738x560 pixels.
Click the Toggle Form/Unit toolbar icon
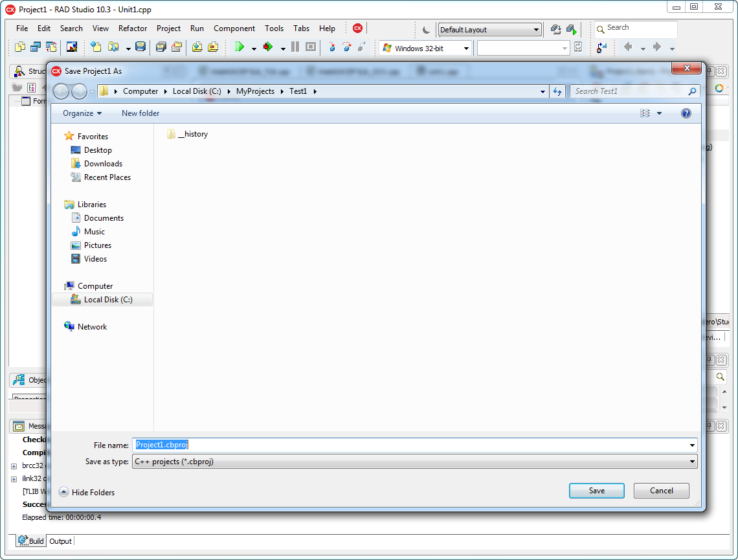(51, 47)
